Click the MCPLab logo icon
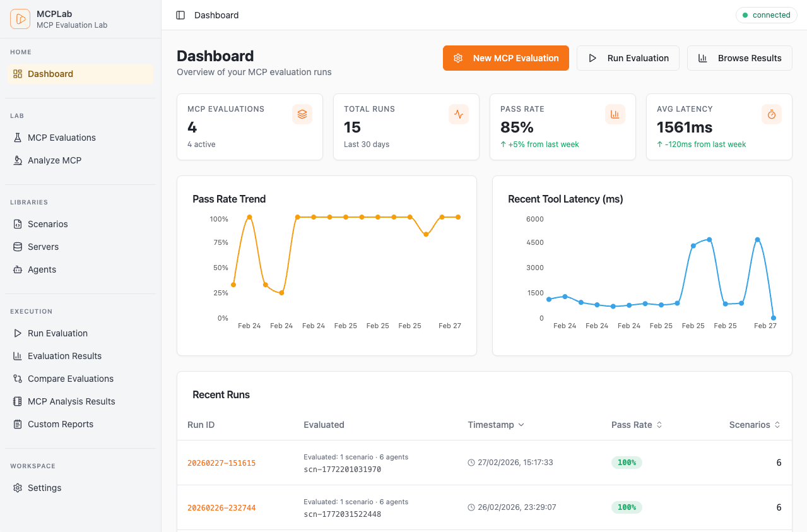Screen dimensions: 807x532 coord(20,18)
